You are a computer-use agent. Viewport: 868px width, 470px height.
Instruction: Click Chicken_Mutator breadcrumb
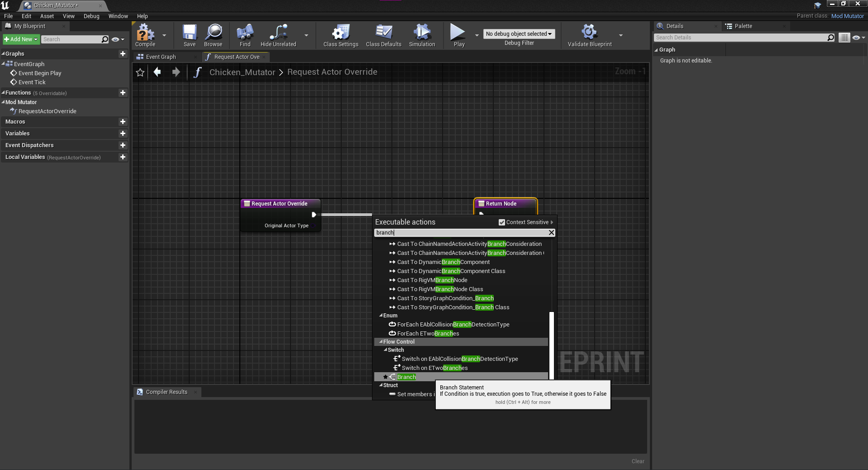242,72
